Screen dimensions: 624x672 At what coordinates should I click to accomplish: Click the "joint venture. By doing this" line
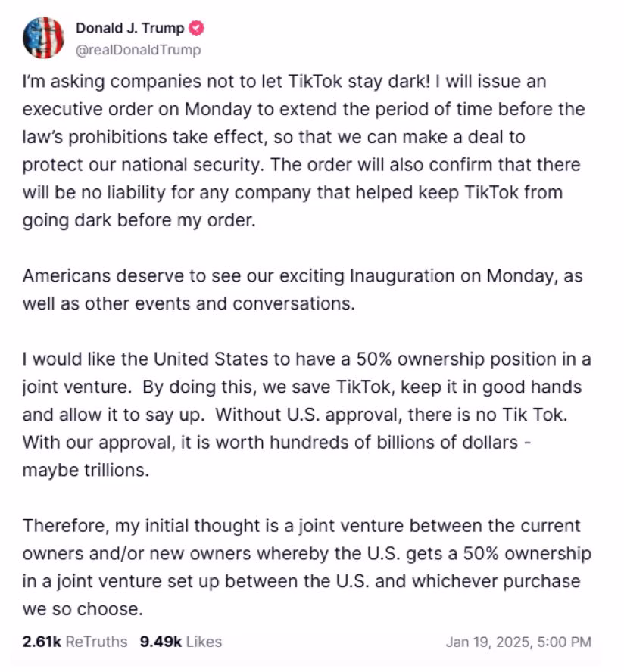pos(301,387)
